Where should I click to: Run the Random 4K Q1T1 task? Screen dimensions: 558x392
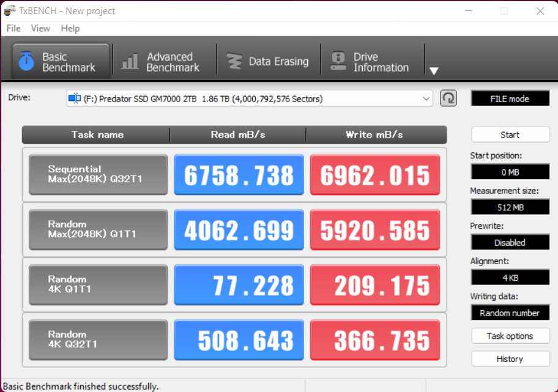pos(98,284)
